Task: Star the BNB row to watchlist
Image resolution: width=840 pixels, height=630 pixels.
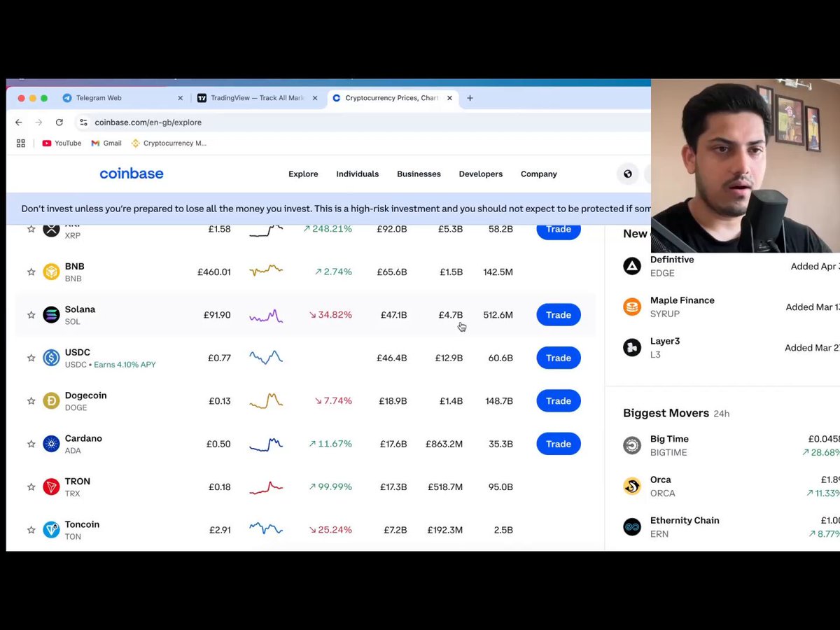Action: point(31,272)
